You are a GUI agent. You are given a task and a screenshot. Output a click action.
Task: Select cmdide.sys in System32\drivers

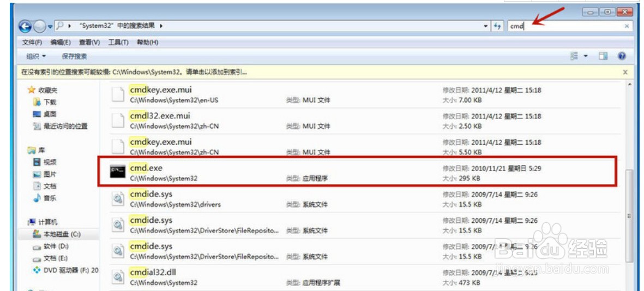(151, 194)
